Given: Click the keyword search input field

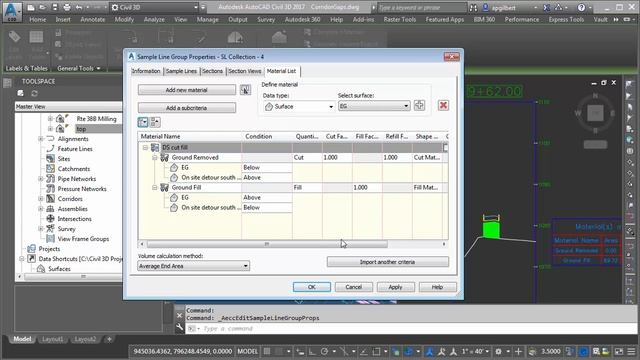Looking at the screenshot, I should point(421,7).
